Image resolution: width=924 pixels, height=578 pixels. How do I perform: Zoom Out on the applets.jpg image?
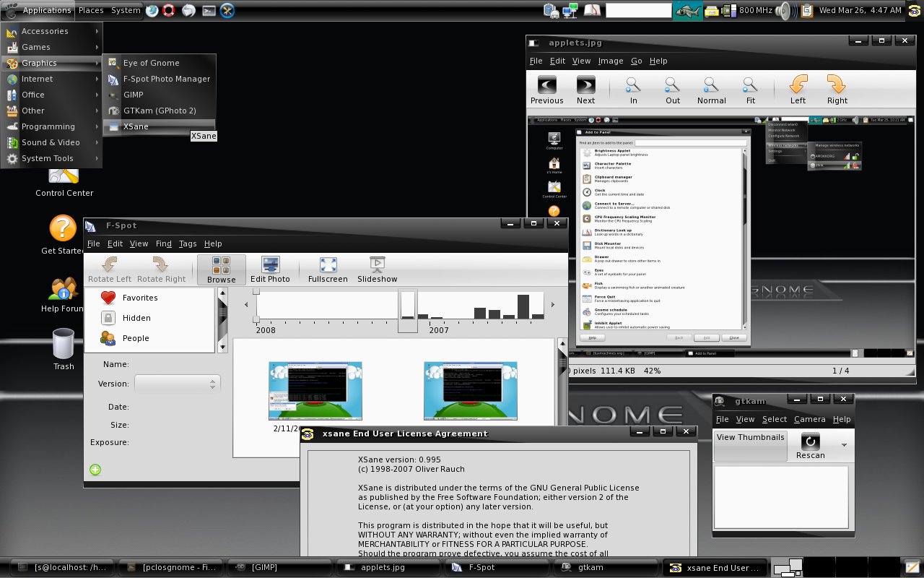tap(673, 90)
